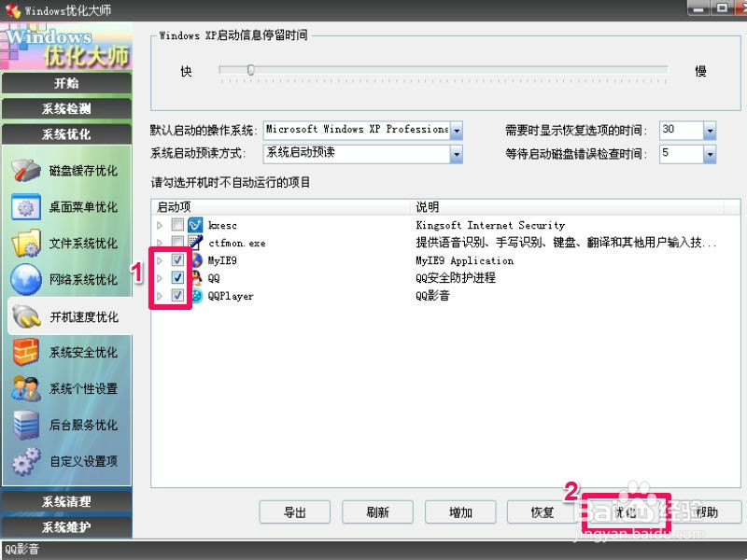
Task: Open the default operating system dropdown
Action: point(457,130)
